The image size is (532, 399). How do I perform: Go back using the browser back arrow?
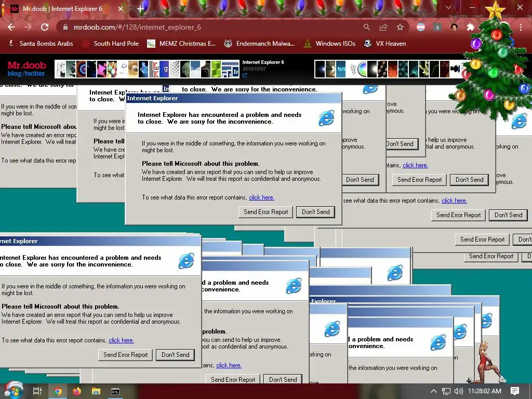(x=11, y=27)
